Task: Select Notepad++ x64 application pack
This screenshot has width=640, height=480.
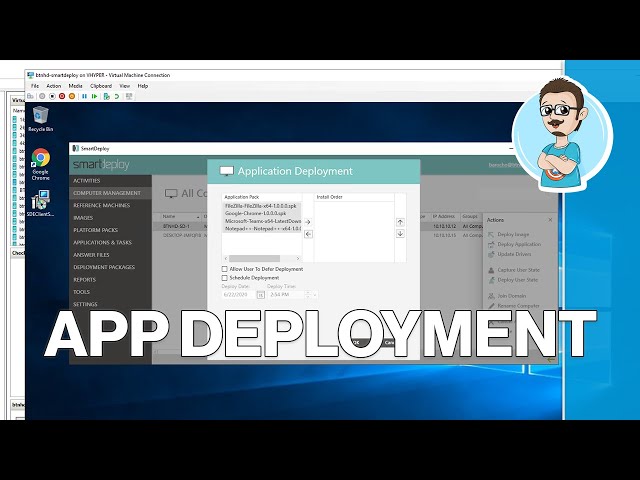Action: pyautogui.click(x=262, y=229)
